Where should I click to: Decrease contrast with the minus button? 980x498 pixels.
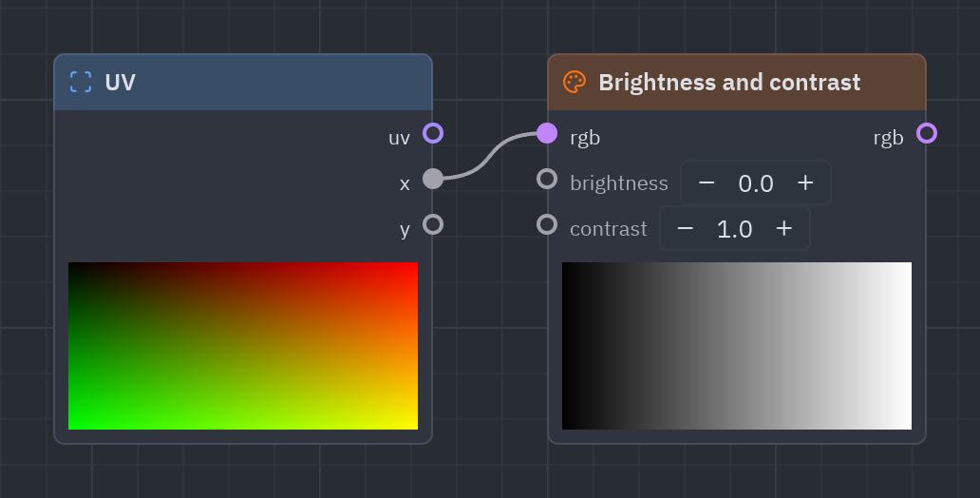[x=685, y=228]
